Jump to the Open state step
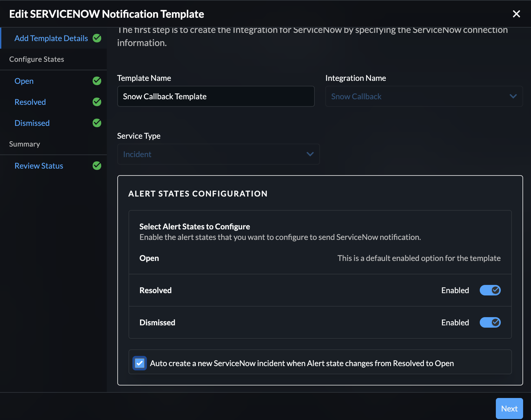The image size is (531, 420). (x=24, y=81)
